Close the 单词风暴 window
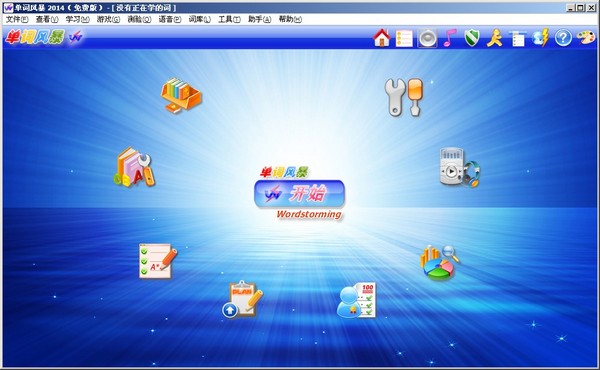The width and height of the screenshot is (600, 370). pyautogui.click(x=591, y=7)
